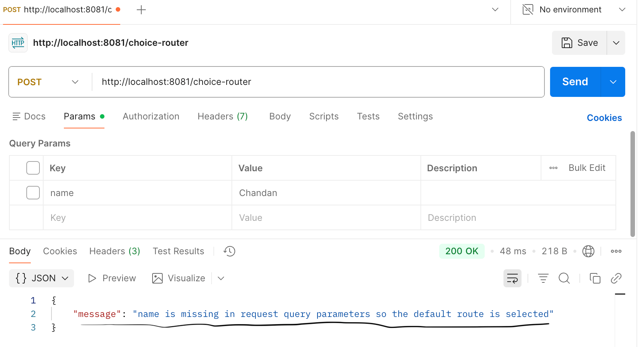
Task: Toggle the word wrap icon in response
Action: pos(512,278)
